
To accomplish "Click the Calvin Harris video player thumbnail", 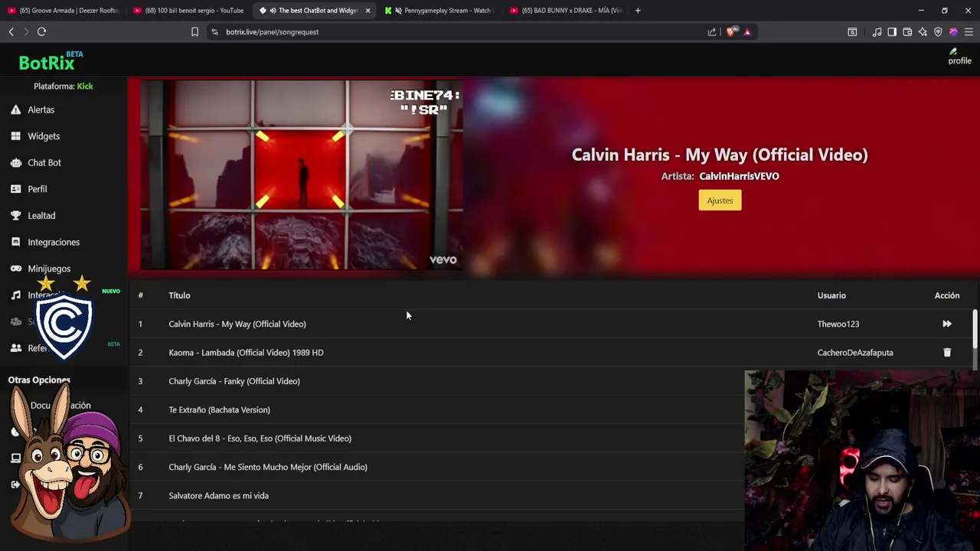I will pyautogui.click(x=302, y=174).
